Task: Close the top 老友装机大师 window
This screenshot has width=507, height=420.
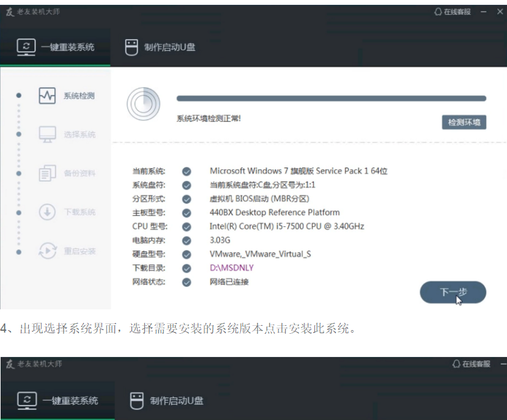Action: 500,12
